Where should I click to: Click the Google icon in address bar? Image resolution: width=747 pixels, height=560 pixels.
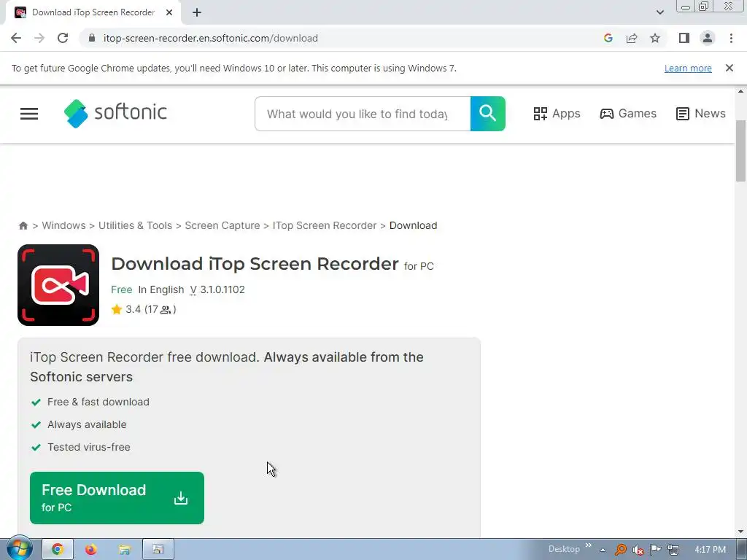608,38
